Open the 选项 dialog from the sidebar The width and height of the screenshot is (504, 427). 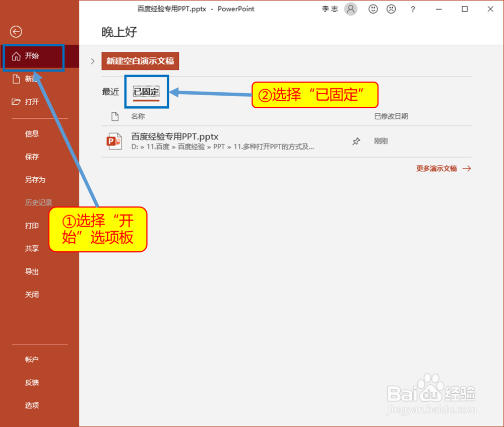coord(32,405)
